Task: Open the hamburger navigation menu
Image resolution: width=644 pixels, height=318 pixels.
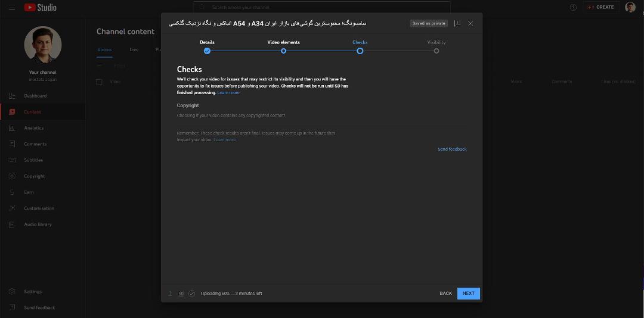Action: coord(12,7)
